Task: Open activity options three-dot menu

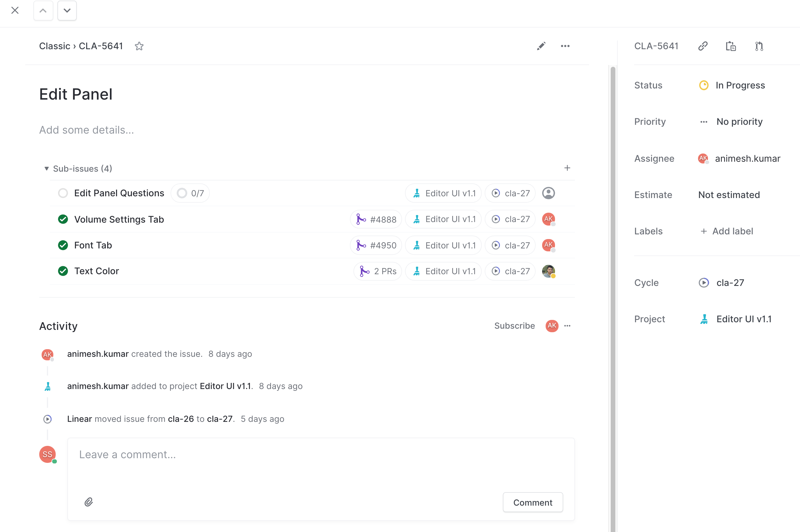Action: click(567, 326)
